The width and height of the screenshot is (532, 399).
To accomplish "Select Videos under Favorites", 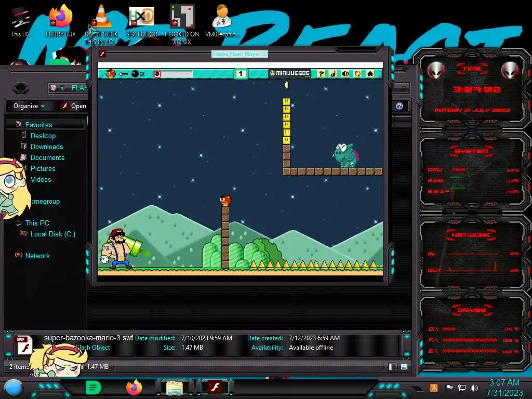I will click(41, 179).
